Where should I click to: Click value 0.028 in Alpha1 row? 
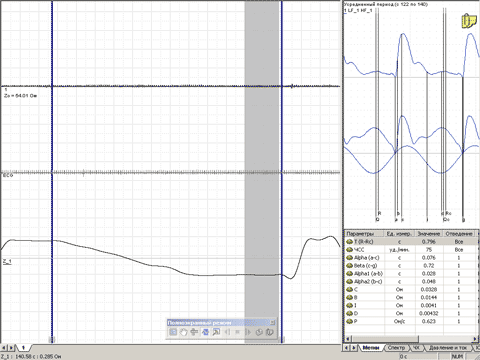point(429,274)
